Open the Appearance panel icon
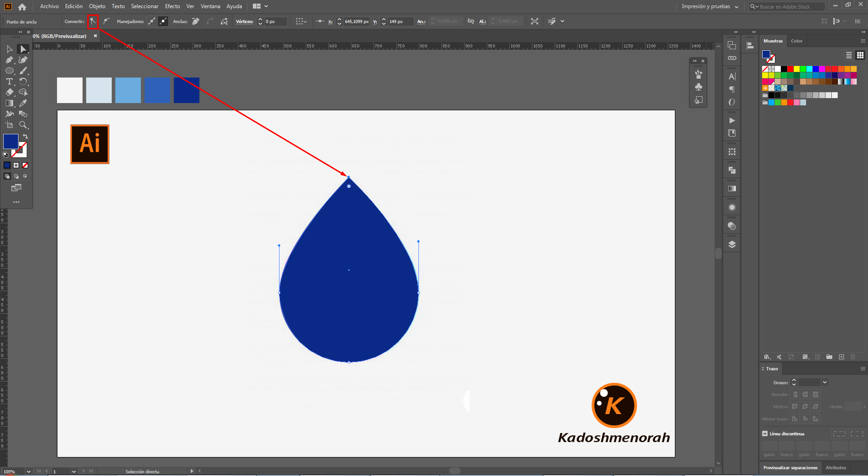The image size is (868, 476). pyautogui.click(x=732, y=207)
